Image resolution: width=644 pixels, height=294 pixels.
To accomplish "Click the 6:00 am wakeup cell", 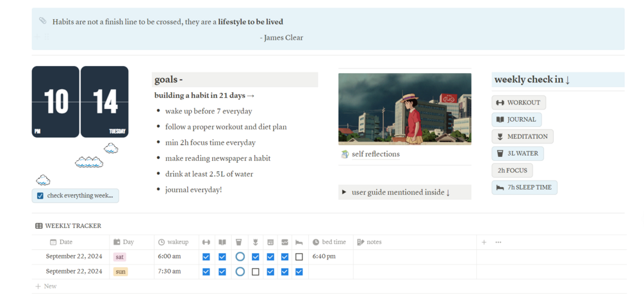I will tap(177, 257).
